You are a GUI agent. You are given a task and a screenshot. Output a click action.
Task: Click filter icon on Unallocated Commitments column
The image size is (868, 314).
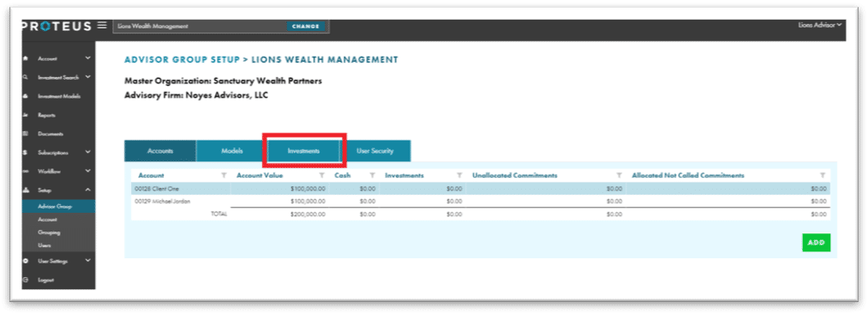point(620,176)
